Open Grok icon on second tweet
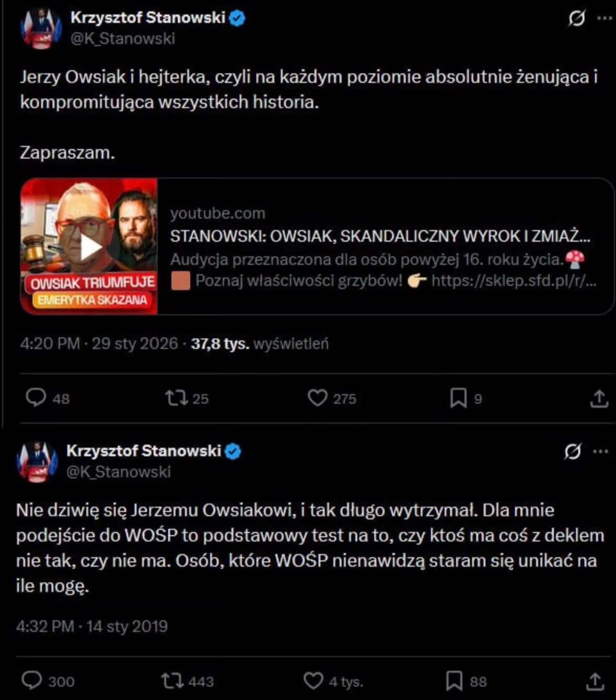The height and width of the screenshot is (700, 616). coord(572,452)
